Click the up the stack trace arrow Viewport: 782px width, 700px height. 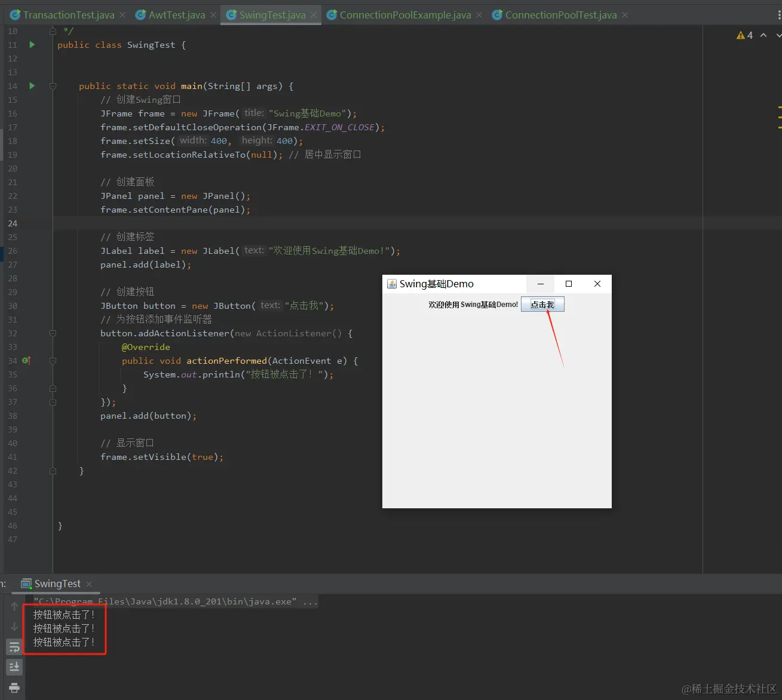[14, 606]
